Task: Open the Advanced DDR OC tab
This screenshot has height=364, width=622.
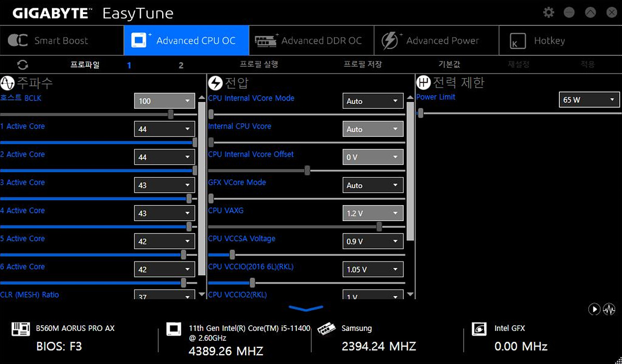Action: pyautogui.click(x=311, y=40)
